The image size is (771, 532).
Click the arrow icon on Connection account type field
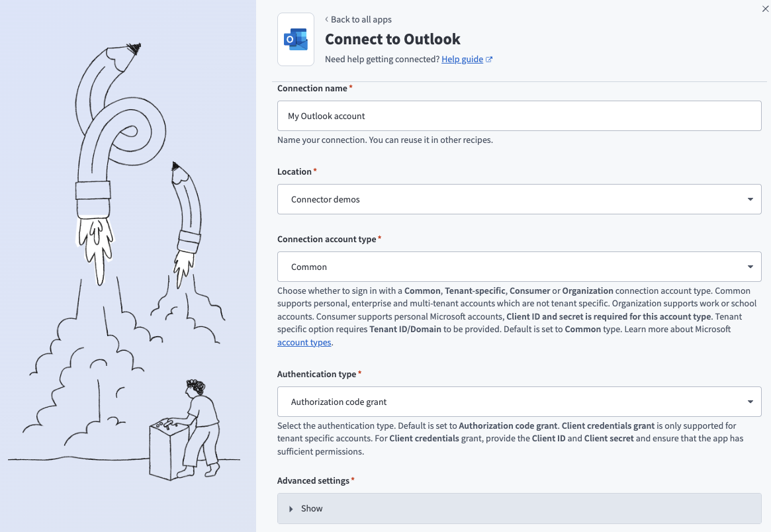750,266
